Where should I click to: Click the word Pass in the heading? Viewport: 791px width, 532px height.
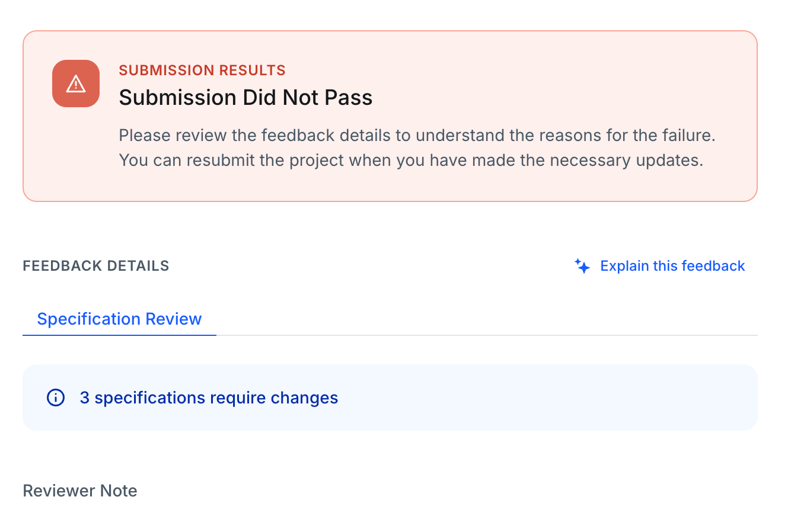(349, 97)
